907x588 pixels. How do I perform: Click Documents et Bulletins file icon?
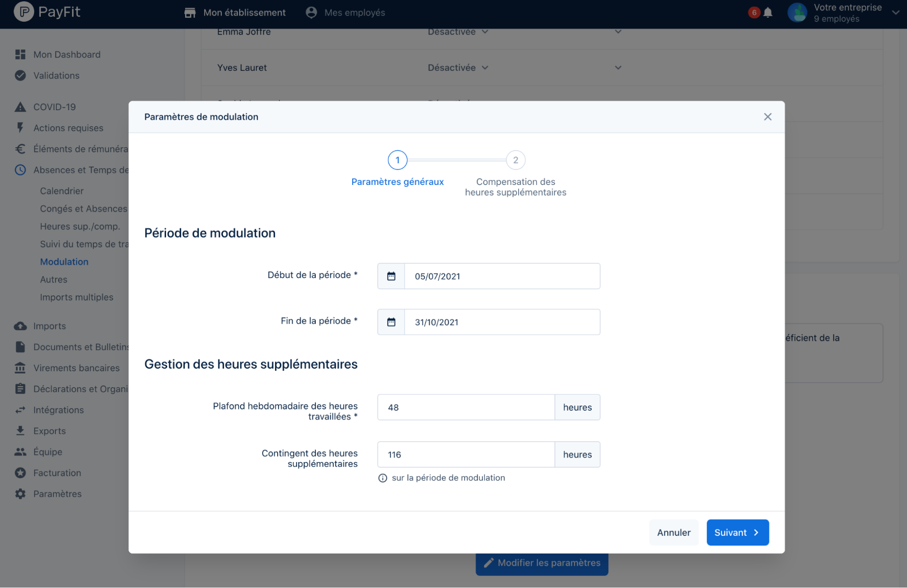pos(20,347)
